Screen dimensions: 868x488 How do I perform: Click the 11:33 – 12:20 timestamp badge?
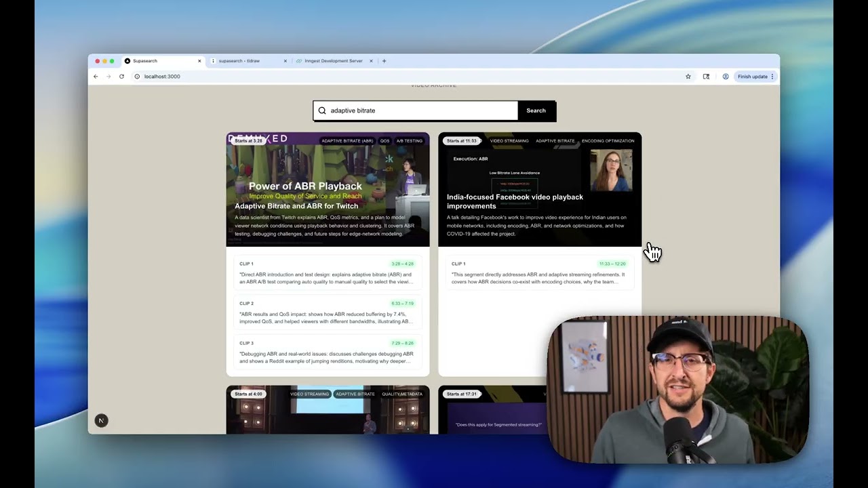(612, 264)
